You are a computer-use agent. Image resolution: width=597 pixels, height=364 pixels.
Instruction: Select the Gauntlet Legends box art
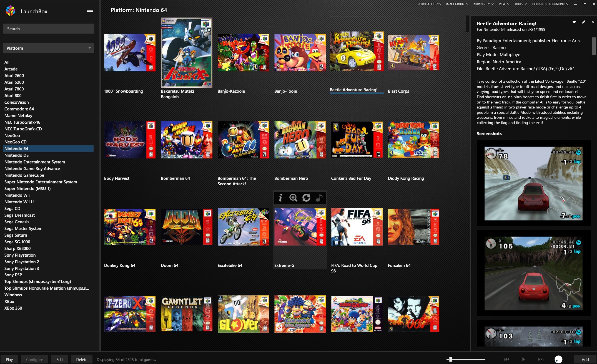tap(187, 314)
